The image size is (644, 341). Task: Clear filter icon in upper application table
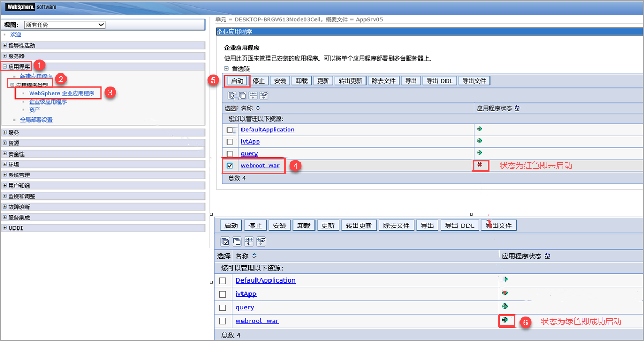click(264, 95)
